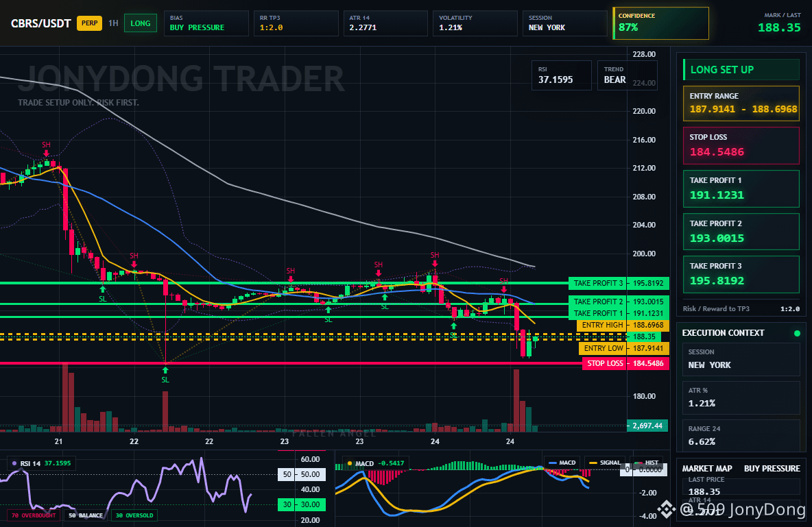This screenshot has width=812, height=527.
Task: Click the MACD axis label -2.00
Action: point(648,493)
